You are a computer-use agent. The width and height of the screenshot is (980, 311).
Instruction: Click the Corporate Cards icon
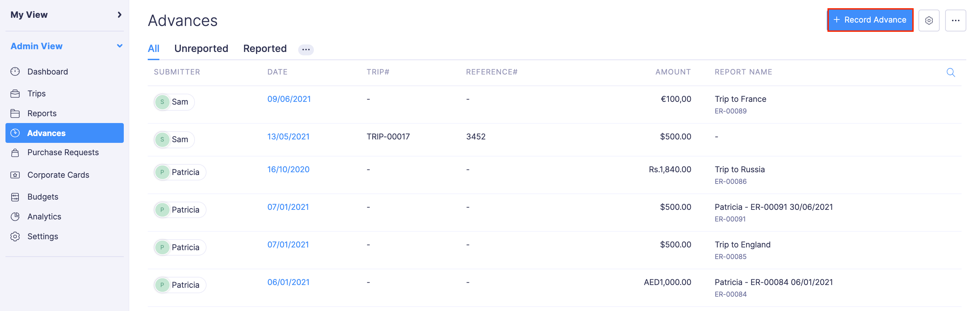(x=15, y=175)
